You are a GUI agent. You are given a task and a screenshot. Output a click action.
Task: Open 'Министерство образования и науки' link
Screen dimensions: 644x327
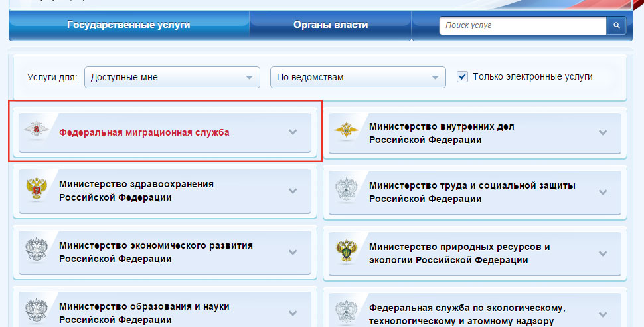[x=144, y=313]
